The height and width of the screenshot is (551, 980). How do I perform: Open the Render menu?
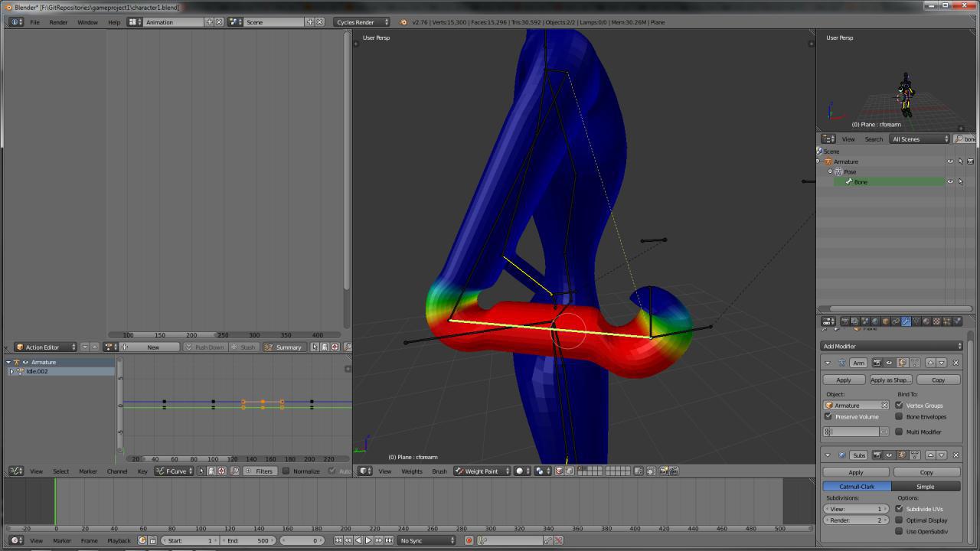[x=58, y=22]
